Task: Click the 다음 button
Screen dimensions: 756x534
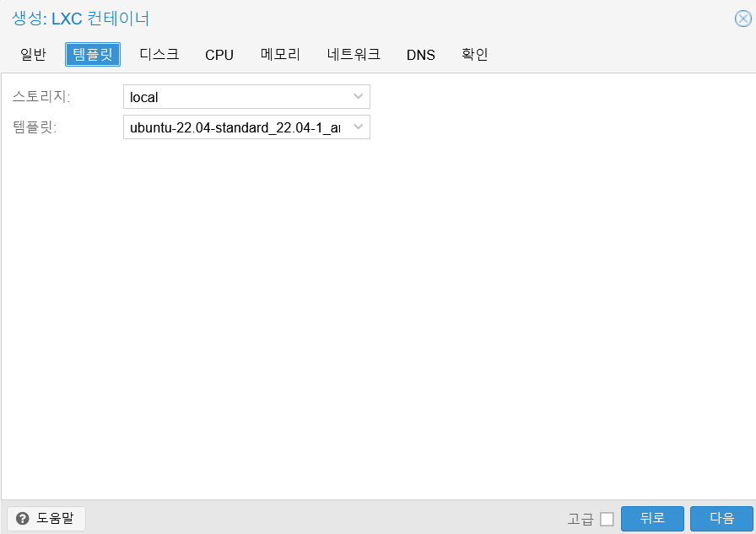Action: point(721,519)
